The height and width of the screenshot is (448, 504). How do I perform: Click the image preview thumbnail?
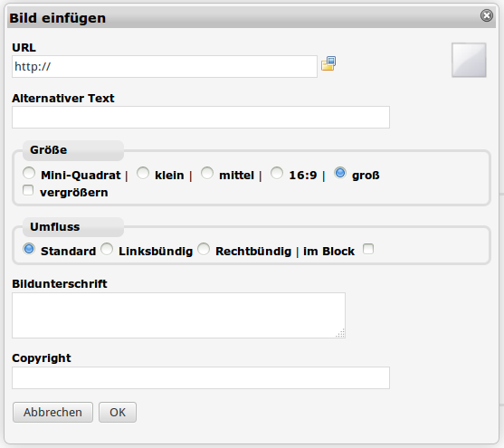tap(469, 60)
